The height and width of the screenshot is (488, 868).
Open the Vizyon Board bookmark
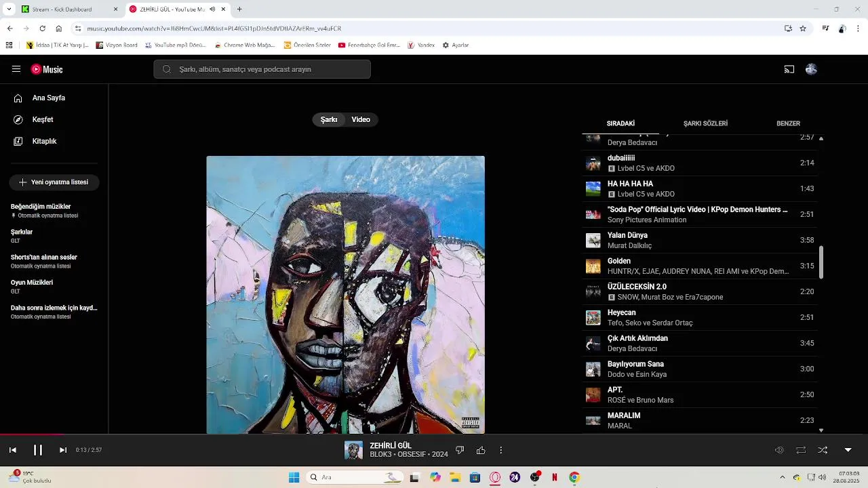tap(117, 45)
